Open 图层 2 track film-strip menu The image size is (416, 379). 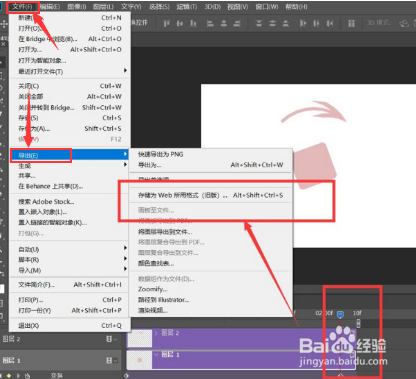(111, 339)
